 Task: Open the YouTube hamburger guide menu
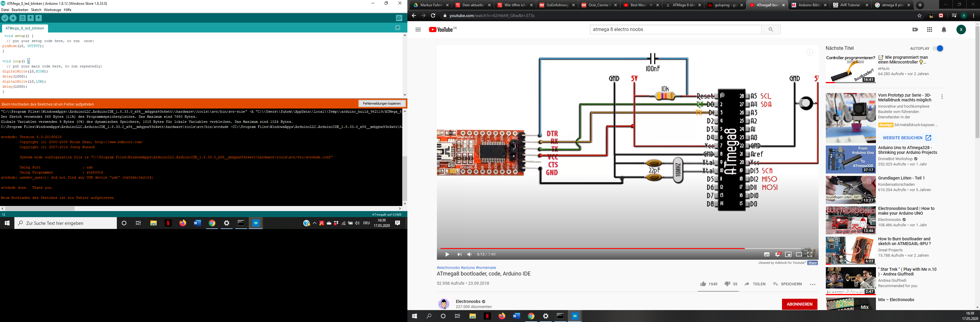click(x=418, y=29)
